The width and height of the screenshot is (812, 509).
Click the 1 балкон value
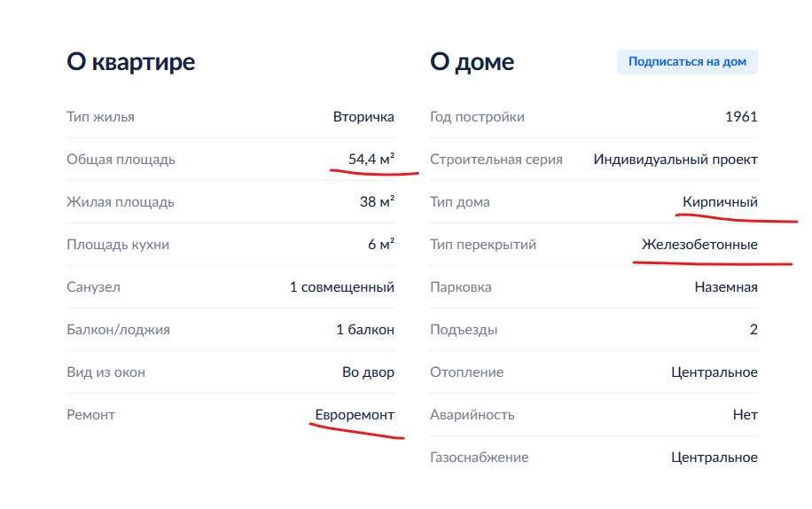365,329
